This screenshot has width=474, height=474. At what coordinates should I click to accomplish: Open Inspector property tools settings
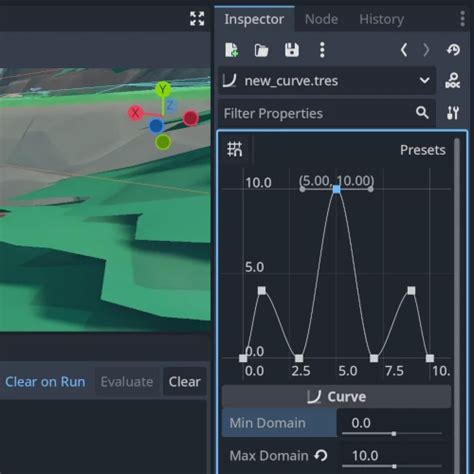click(453, 113)
